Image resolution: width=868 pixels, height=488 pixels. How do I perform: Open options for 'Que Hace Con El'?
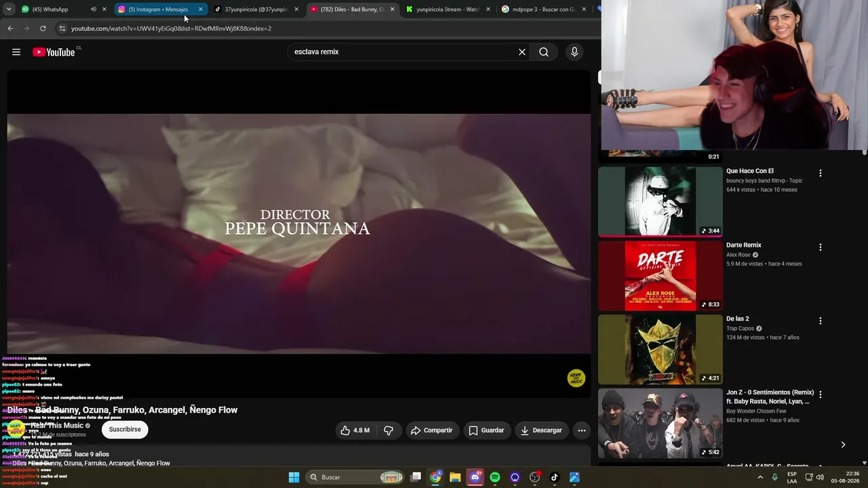(821, 174)
